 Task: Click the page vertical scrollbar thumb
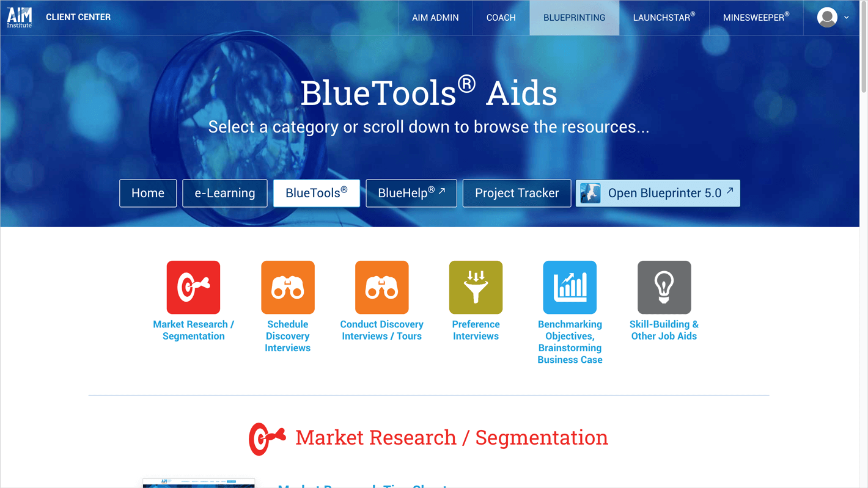[x=864, y=48]
